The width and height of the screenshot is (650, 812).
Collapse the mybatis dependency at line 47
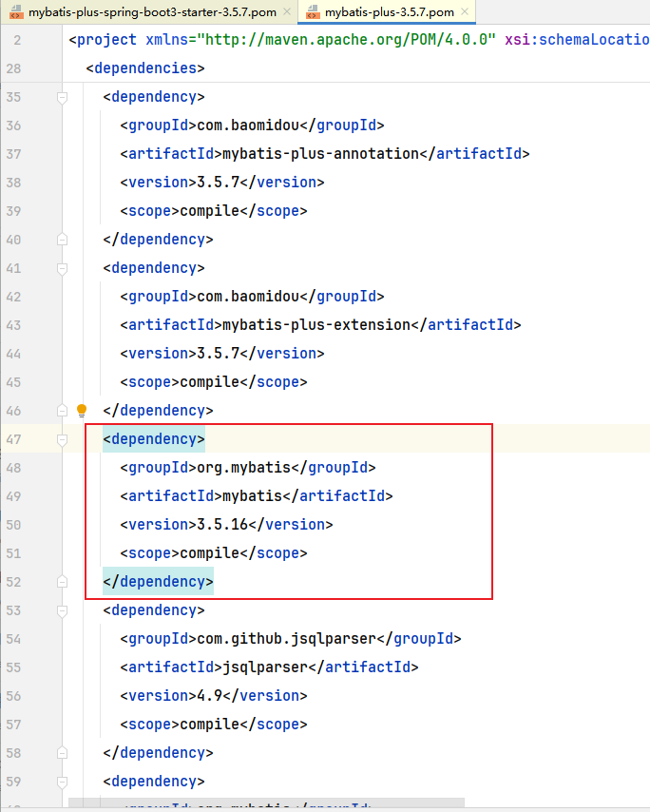[62, 439]
